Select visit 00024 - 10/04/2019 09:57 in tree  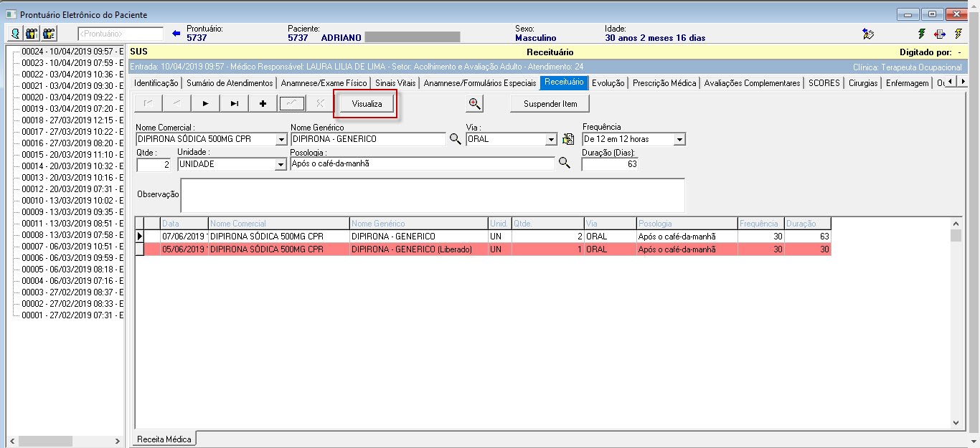coord(72,52)
